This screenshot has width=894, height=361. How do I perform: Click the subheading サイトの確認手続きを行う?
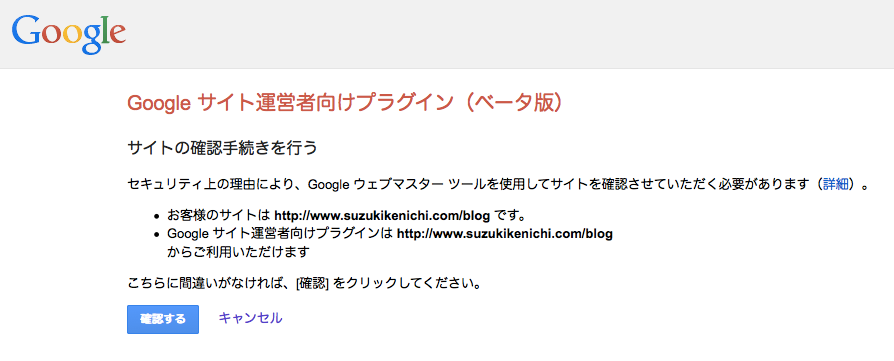click(222, 148)
